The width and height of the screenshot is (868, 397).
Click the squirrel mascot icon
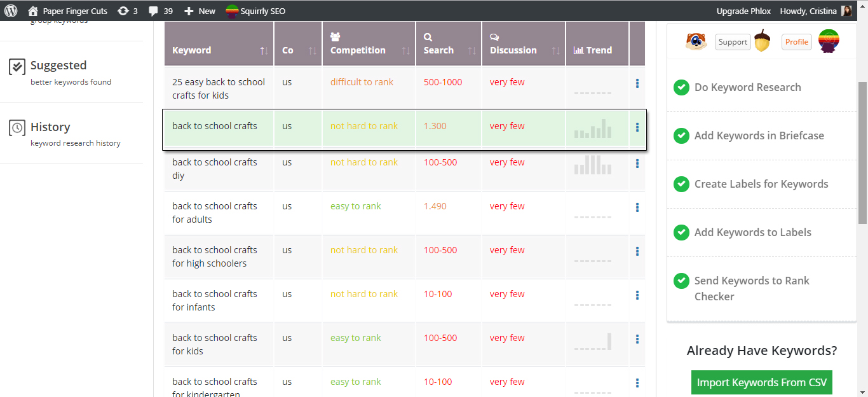696,41
